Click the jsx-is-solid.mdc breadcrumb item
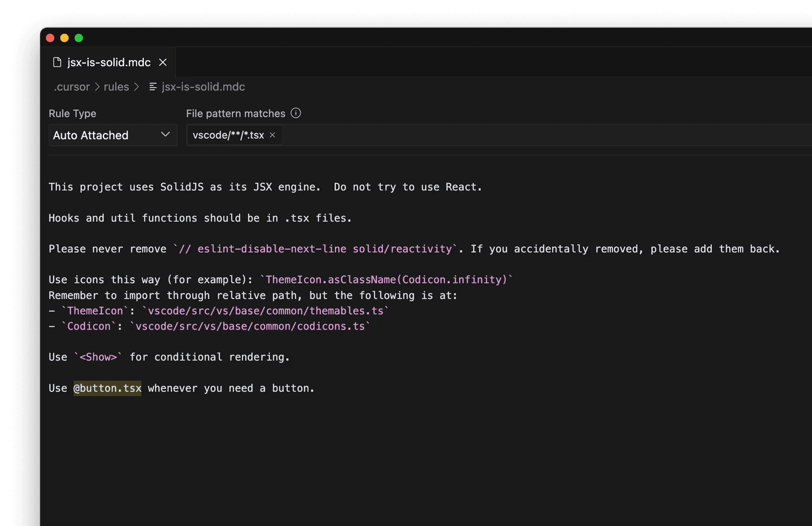 [x=203, y=87]
